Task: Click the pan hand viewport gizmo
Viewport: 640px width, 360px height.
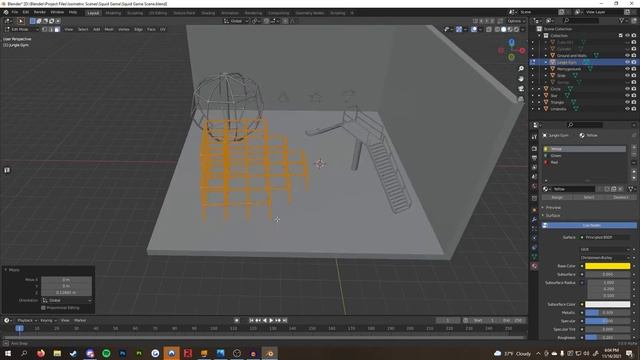Action: coord(521,78)
